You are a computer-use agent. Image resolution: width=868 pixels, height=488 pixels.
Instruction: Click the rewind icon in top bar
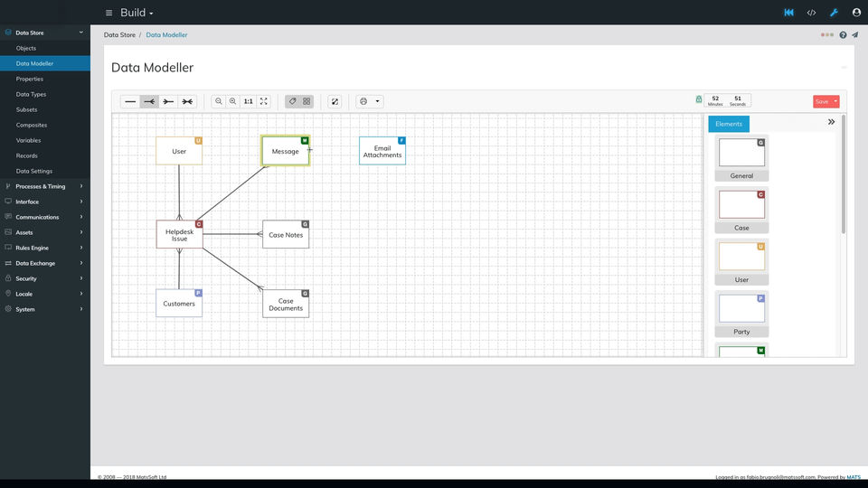click(788, 13)
